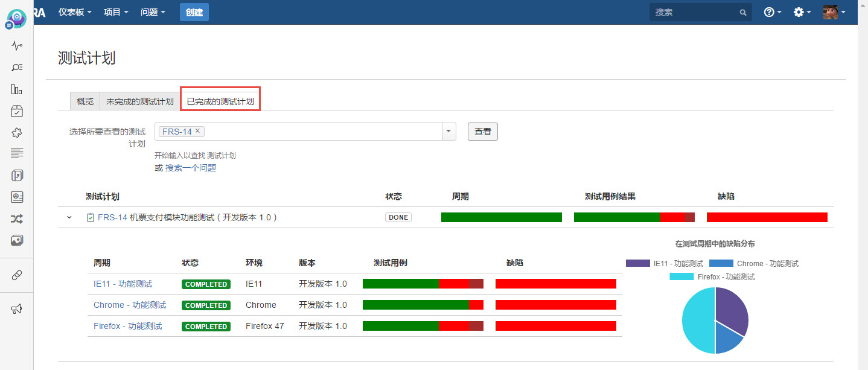
Task: Collapse the FRS-14 test plan row
Action: (x=69, y=217)
